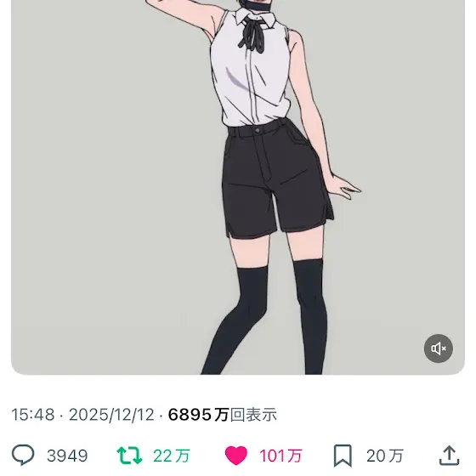Tap the character's raised arm in video
476x476 pixels.
(x=182, y=15)
